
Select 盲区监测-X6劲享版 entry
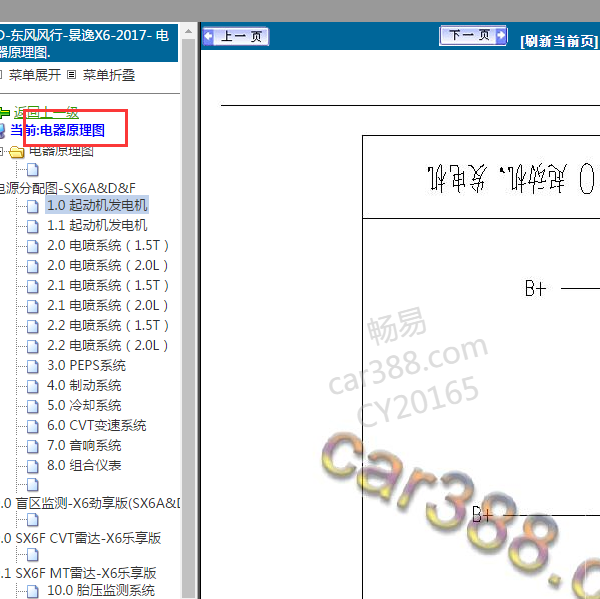click(x=90, y=503)
